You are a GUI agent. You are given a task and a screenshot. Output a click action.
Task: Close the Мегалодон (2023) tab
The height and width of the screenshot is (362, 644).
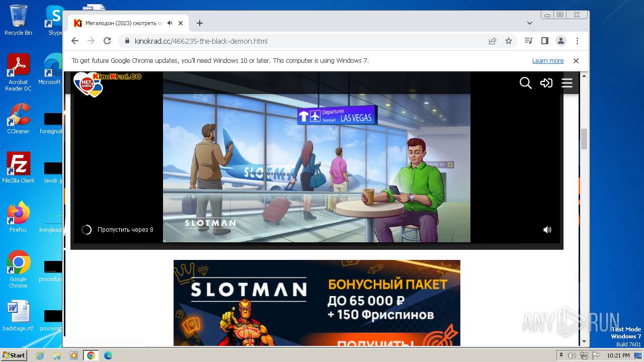click(181, 23)
